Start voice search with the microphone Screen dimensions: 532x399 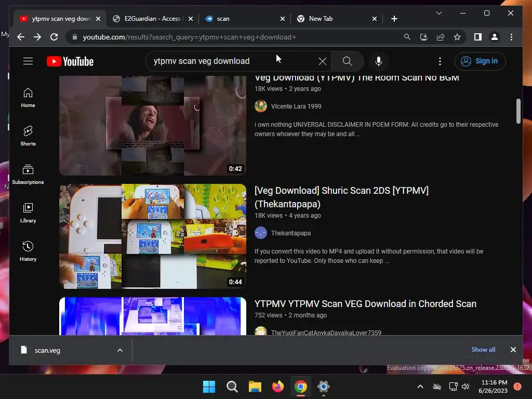(x=379, y=61)
